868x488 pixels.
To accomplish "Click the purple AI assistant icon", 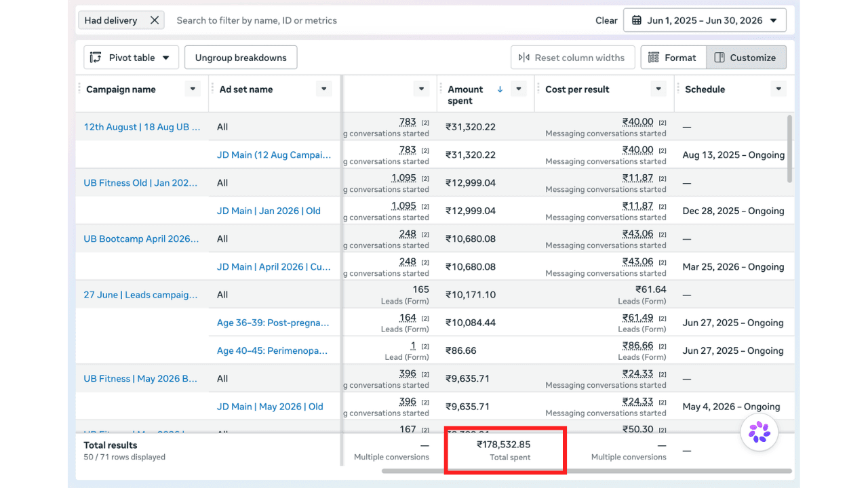I will (759, 432).
